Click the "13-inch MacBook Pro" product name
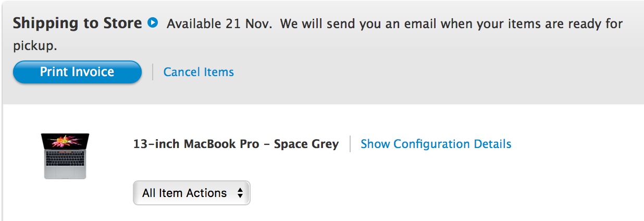 click(196, 144)
